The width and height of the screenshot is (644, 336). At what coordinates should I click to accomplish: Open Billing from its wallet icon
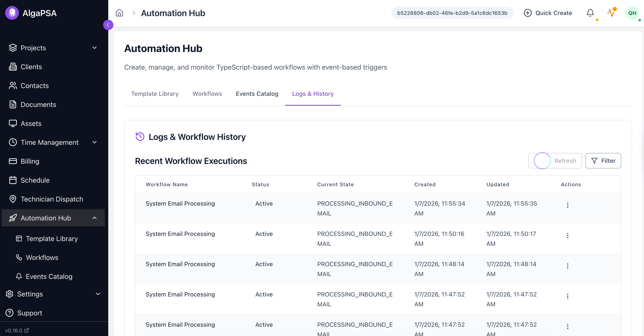(x=13, y=161)
